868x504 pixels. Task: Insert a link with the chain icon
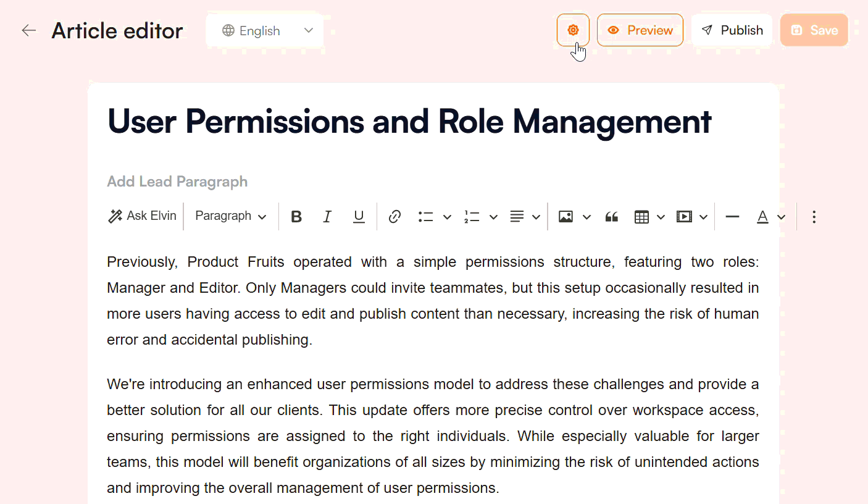pyautogui.click(x=394, y=217)
